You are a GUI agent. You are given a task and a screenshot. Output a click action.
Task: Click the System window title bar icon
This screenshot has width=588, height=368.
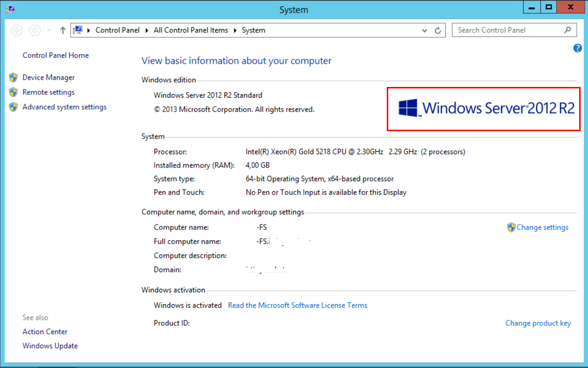(10, 9)
